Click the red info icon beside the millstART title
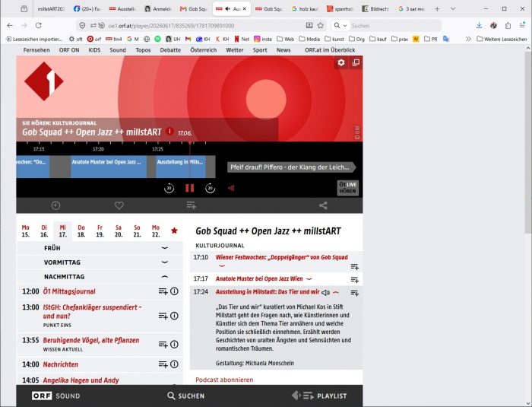The height and width of the screenshot is (407, 532). point(169,132)
